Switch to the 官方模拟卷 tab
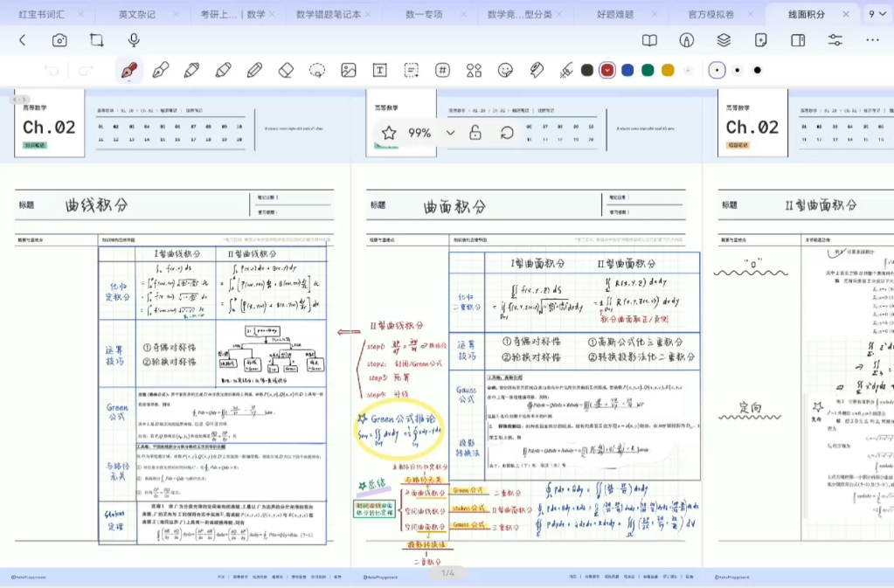 point(711,14)
